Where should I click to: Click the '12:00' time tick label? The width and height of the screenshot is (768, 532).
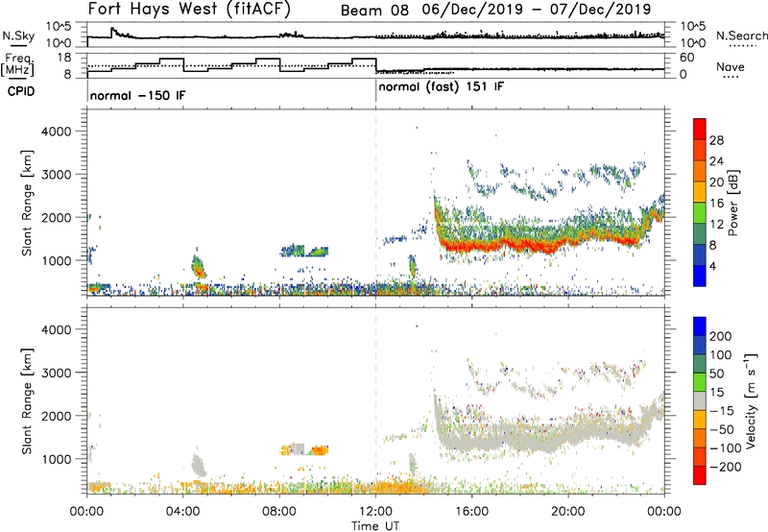click(375, 512)
